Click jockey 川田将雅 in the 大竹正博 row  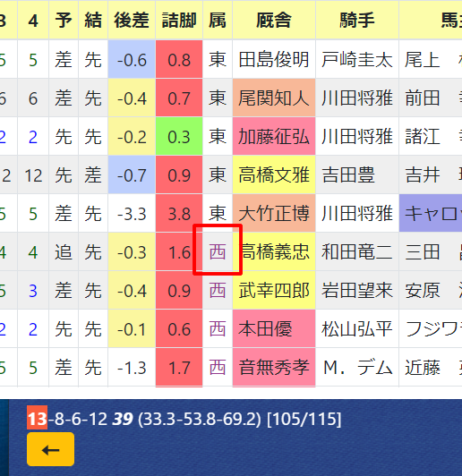[x=357, y=214]
